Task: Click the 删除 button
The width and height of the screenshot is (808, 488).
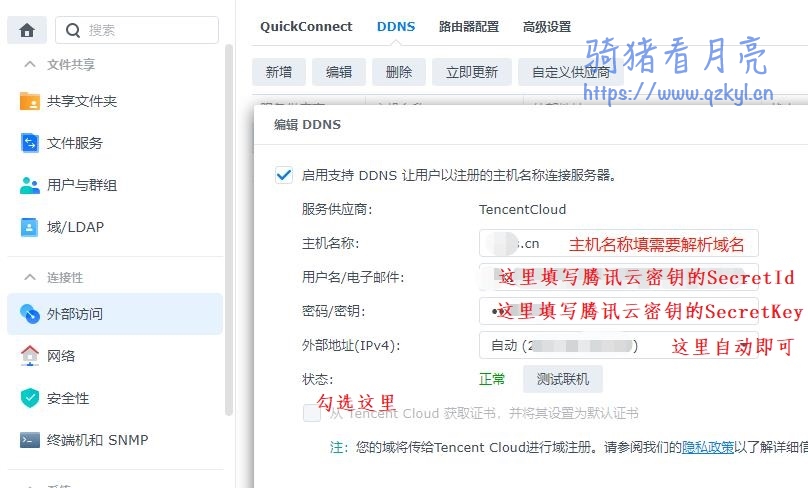Action: 399,72
